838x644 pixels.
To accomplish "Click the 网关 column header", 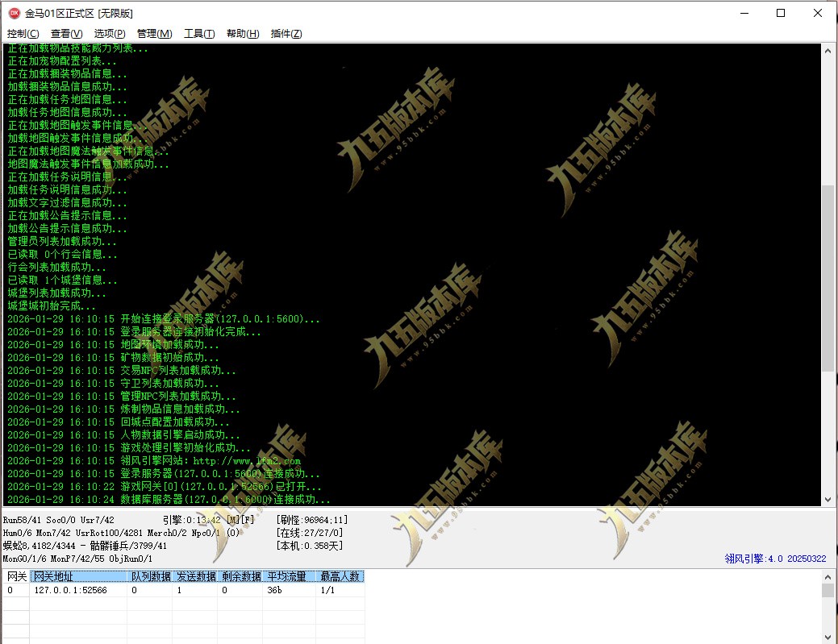I will click(x=17, y=577).
